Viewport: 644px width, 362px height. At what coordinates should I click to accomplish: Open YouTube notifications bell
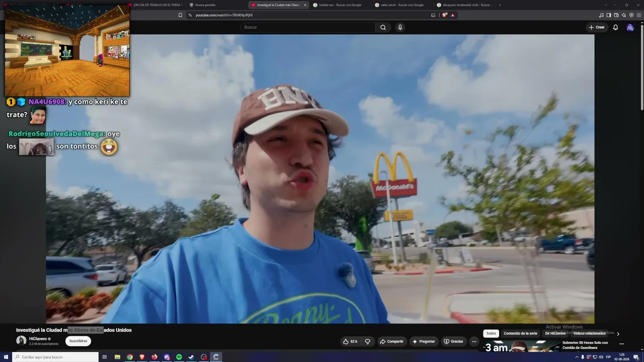tap(615, 27)
